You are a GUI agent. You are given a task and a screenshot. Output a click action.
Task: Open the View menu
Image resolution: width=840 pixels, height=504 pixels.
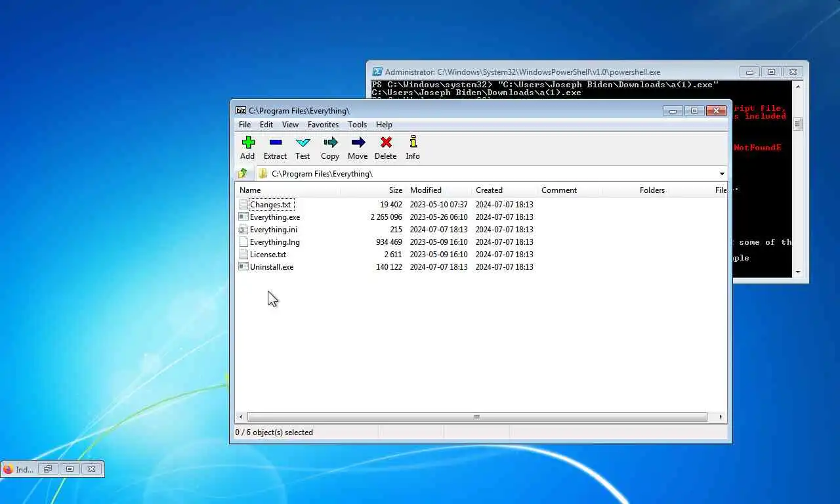(x=290, y=125)
